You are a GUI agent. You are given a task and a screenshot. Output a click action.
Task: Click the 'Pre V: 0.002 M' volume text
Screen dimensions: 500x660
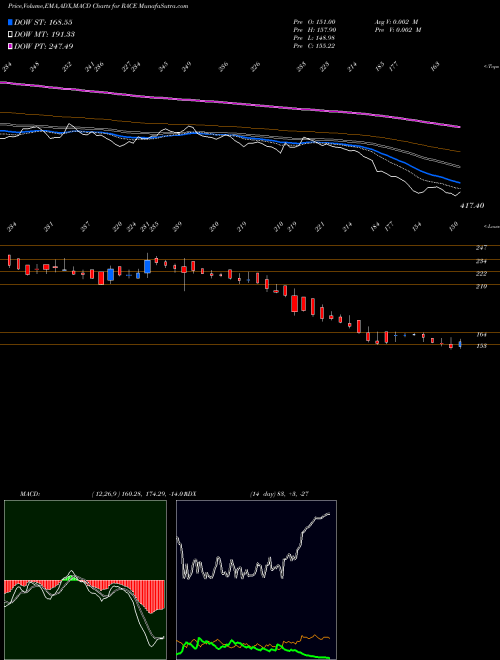pos(398,30)
